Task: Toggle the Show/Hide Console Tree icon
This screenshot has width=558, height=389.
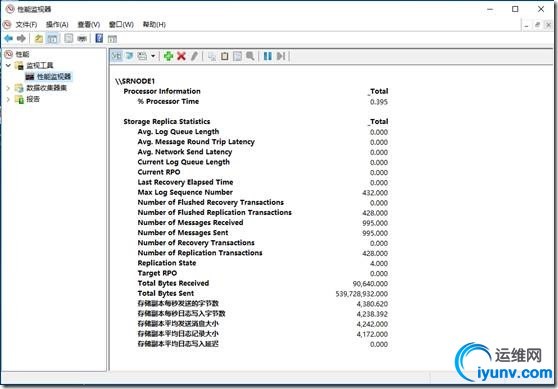Action: coord(52,38)
